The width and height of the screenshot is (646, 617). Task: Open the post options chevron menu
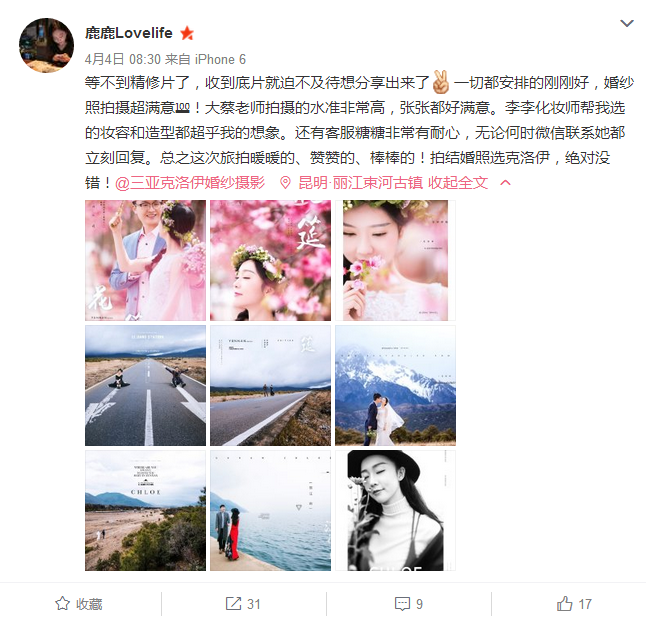tap(627, 23)
